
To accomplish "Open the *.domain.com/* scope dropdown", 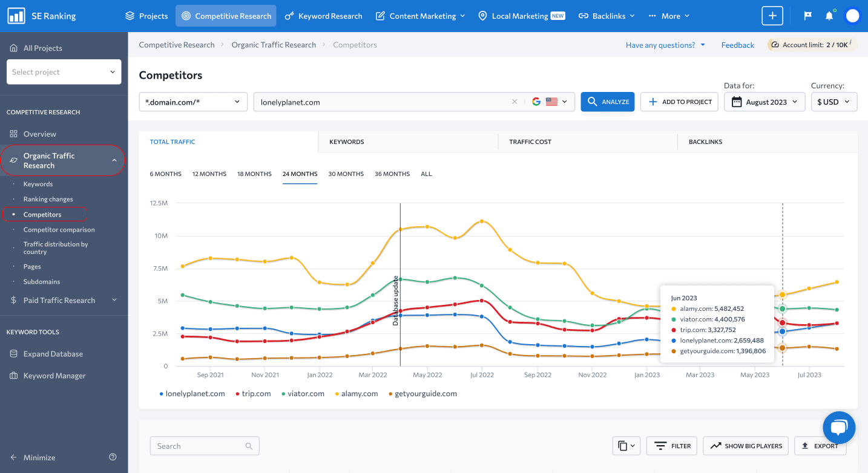I will (x=193, y=102).
